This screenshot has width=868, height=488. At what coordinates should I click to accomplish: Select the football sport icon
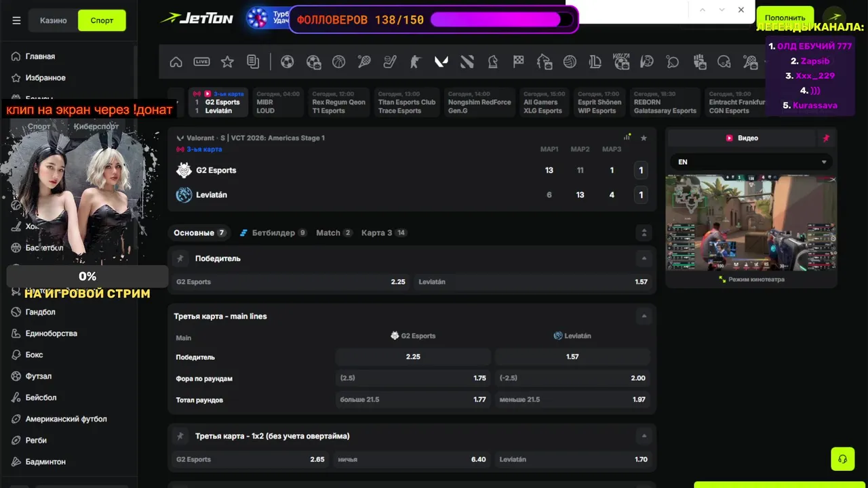tap(288, 62)
